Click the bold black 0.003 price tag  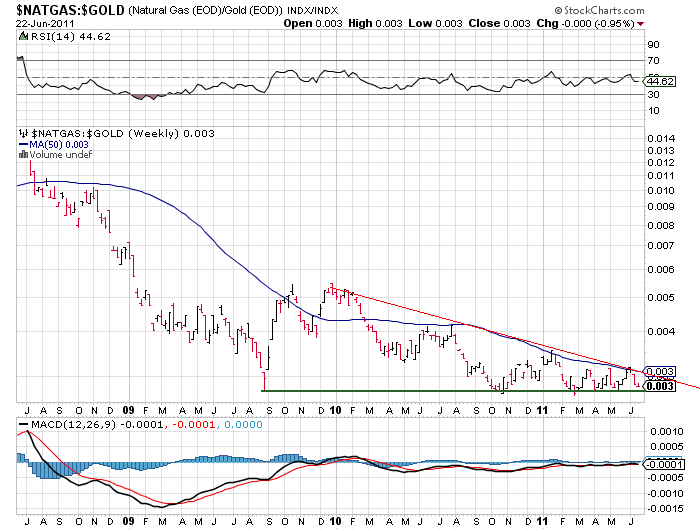(x=658, y=386)
